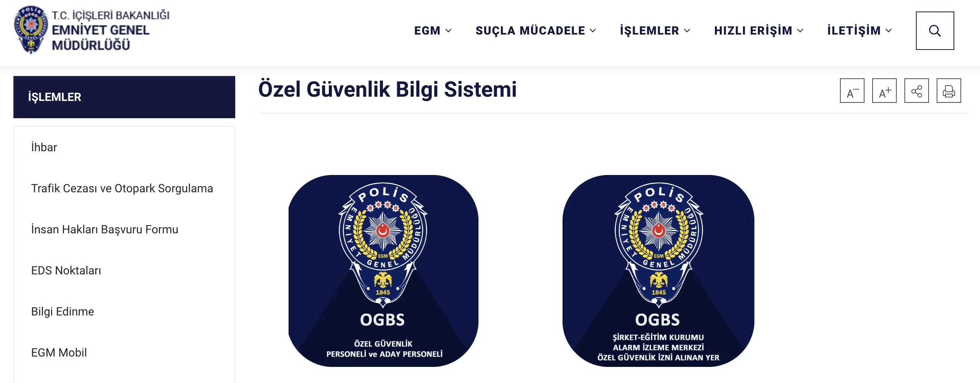The width and height of the screenshot is (980, 383).
Task: Increase font size with A+ icon
Action: click(884, 91)
